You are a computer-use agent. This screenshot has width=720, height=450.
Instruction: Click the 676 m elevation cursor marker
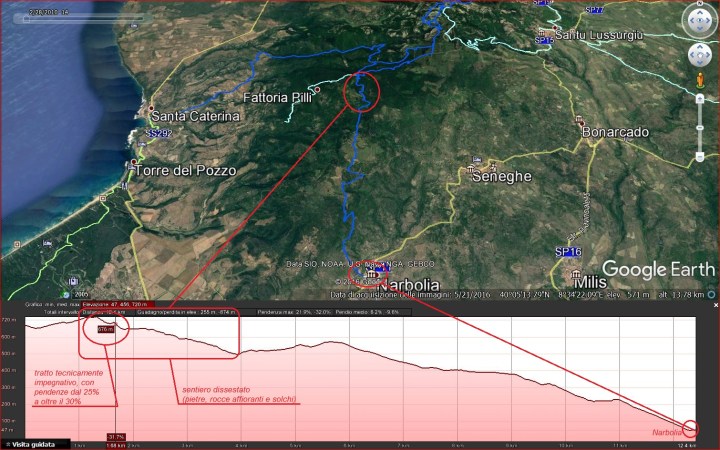point(103,327)
